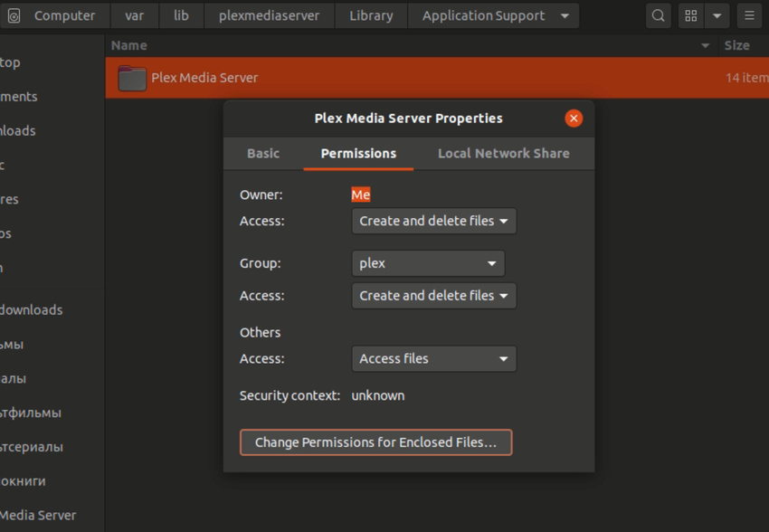Expand the Group access dropdown
This screenshot has width=769, height=532.
click(x=433, y=296)
